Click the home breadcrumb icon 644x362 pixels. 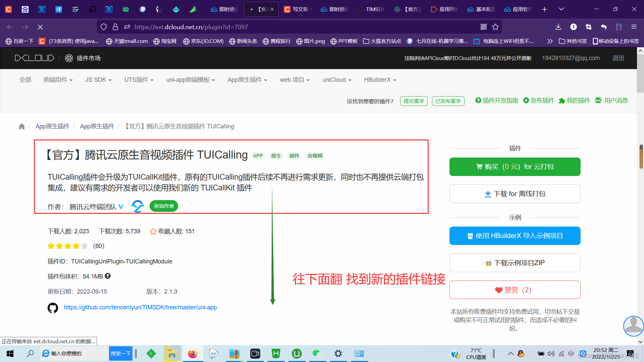coord(22,126)
